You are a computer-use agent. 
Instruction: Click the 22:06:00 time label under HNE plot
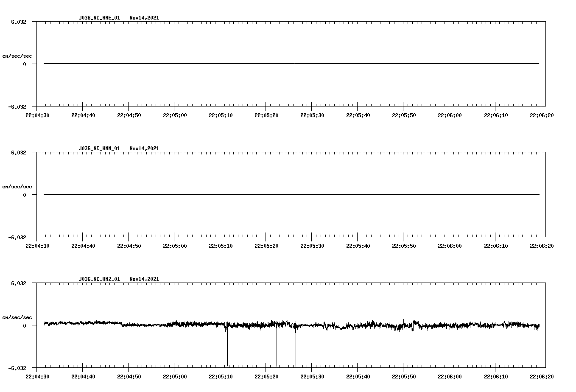pyautogui.click(x=450, y=115)
